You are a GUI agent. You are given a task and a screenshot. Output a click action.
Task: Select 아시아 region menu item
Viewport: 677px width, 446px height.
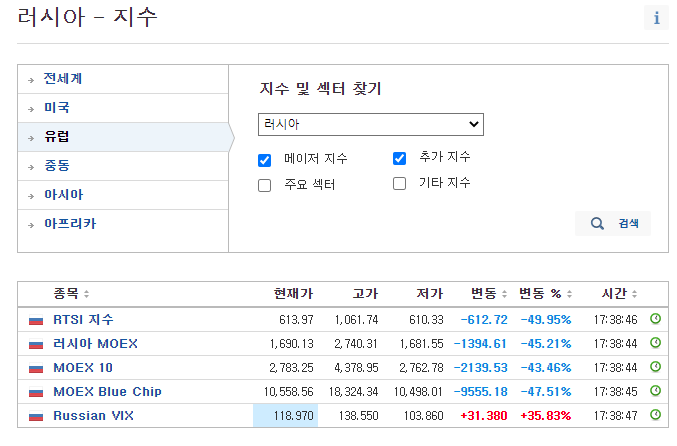click(123, 195)
